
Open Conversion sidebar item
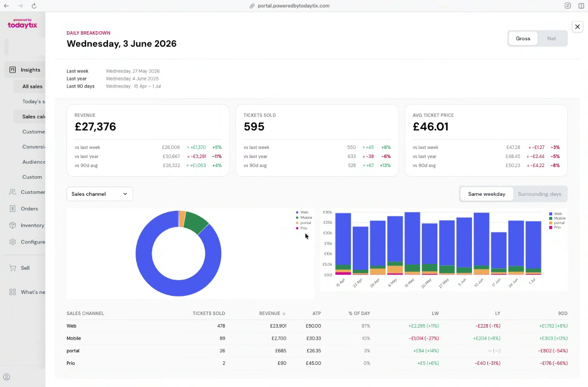[x=29, y=147]
